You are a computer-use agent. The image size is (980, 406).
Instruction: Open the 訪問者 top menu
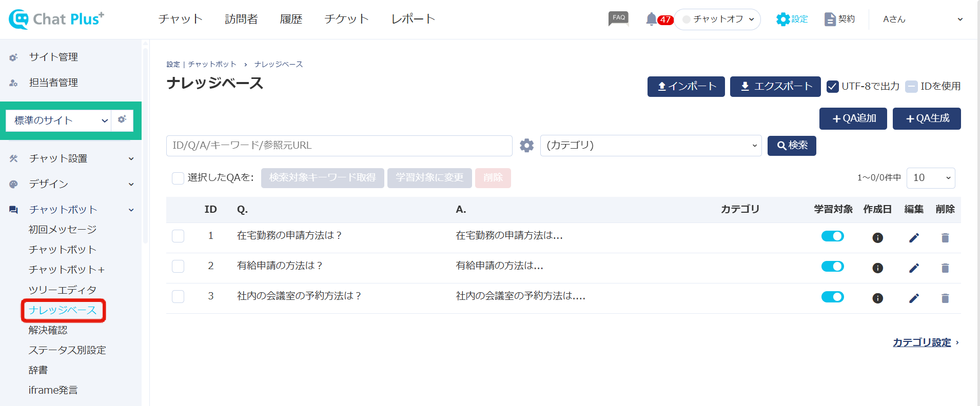pyautogui.click(x=241, y=19)
